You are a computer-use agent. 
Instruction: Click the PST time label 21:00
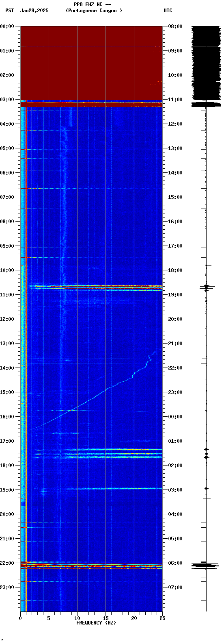[7, 538]
